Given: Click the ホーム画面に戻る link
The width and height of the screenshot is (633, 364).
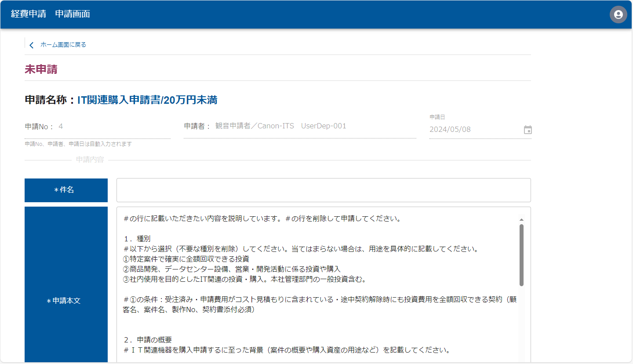Looking at the screenshot, I should 63,45.
